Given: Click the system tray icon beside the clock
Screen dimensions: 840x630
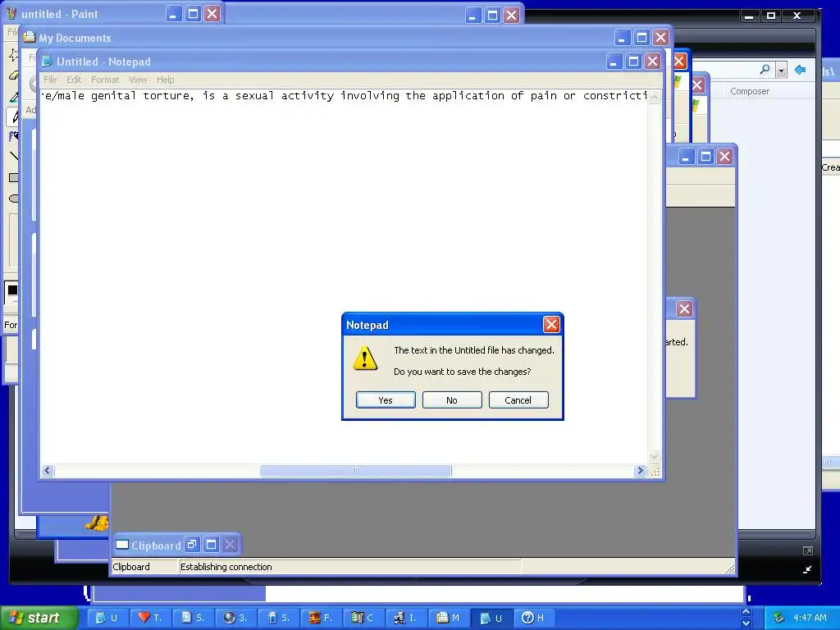Looking at the screenshot, I should click(779, 618).
